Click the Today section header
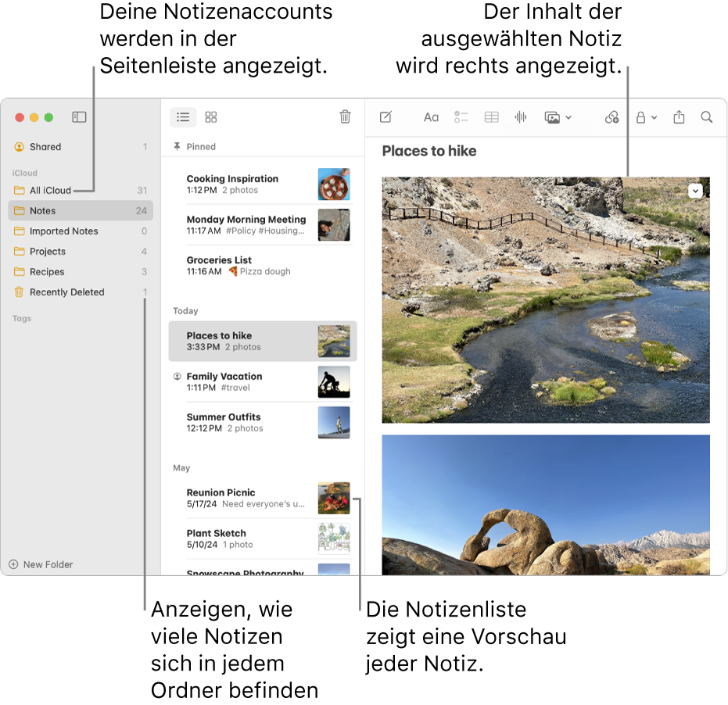The width and height of the screenshot is (728, 705). coord(185,311)
